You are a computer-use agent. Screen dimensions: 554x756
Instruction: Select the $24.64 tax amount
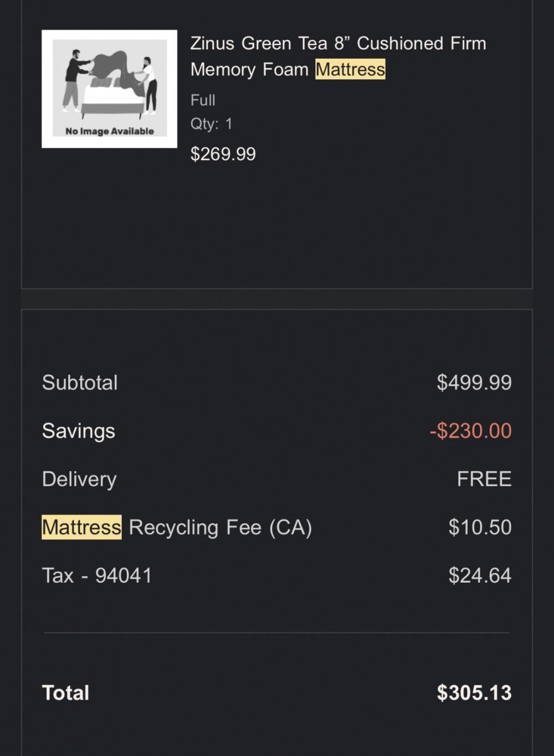(x=480, y=575)
